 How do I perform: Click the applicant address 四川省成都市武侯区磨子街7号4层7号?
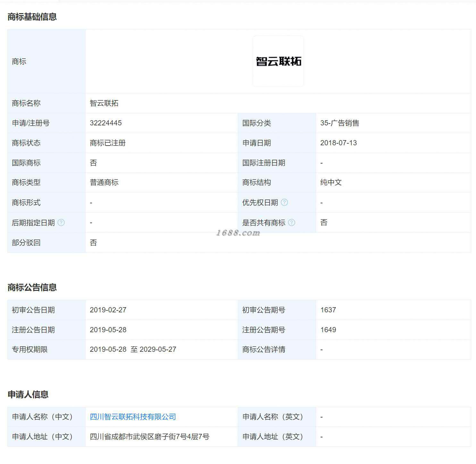[149, 436]
